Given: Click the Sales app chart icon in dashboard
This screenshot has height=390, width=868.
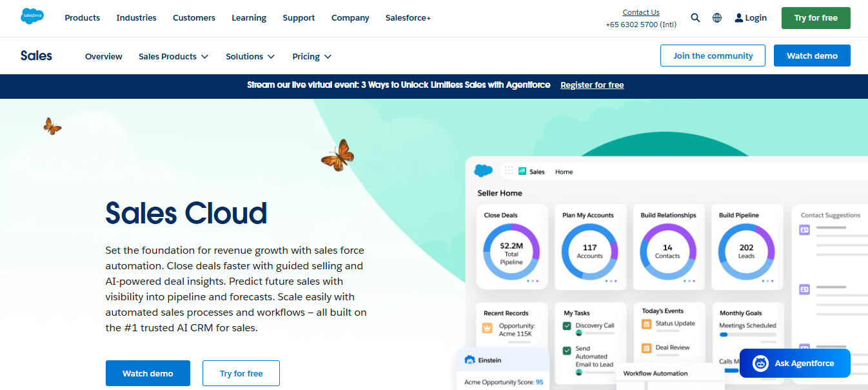Looking at the screenshot, I should click(x=522, y=171).
